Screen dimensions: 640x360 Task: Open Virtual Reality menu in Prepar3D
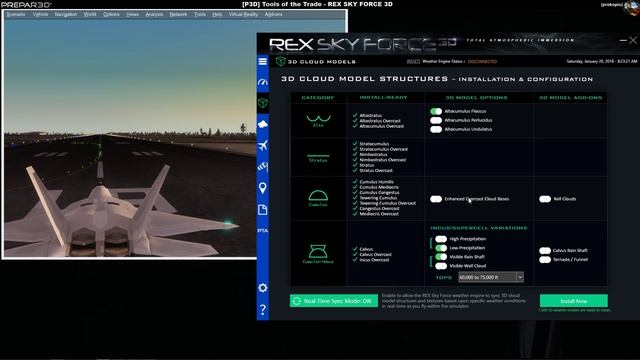click(243, 14)
